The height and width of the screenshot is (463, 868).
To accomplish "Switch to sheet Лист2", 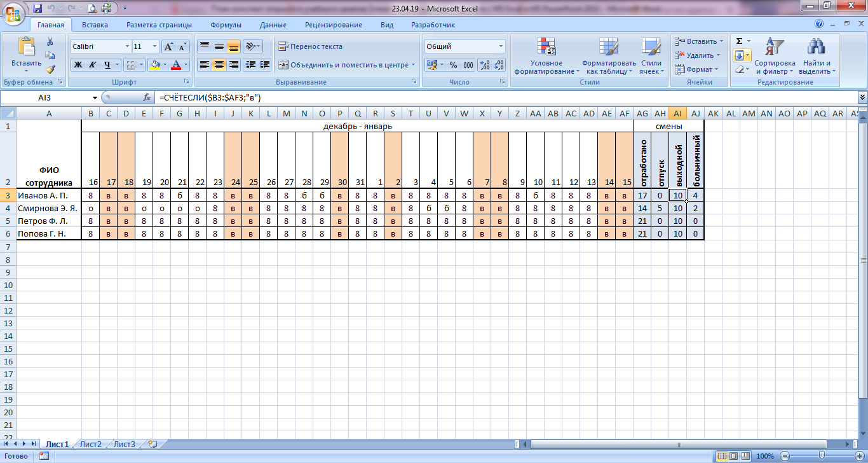I will [91, 444].
